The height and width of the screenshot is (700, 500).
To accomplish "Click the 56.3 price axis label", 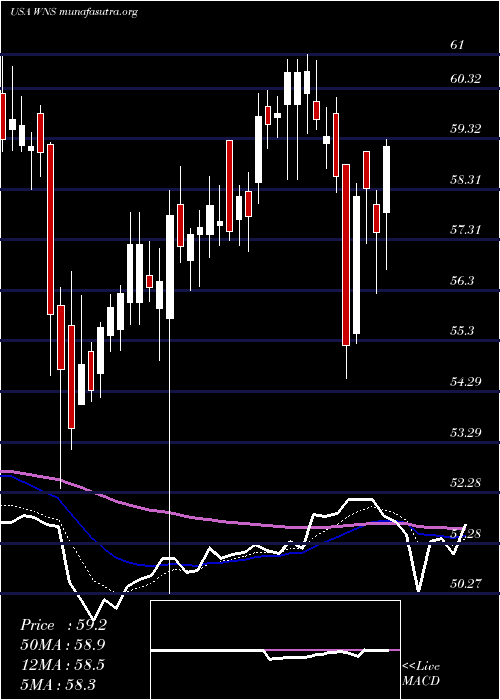I will pyautogui.click(x=462, y=280).
